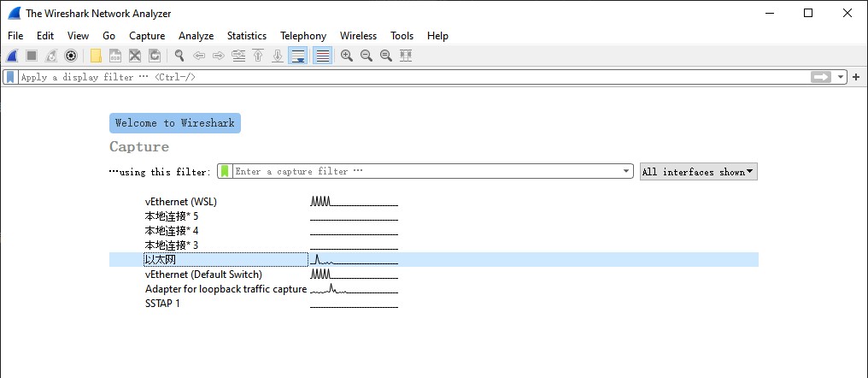Viewport: 868px width, 378px height.
Task: Jump to the first packet icon
Action: click(258, 56)
